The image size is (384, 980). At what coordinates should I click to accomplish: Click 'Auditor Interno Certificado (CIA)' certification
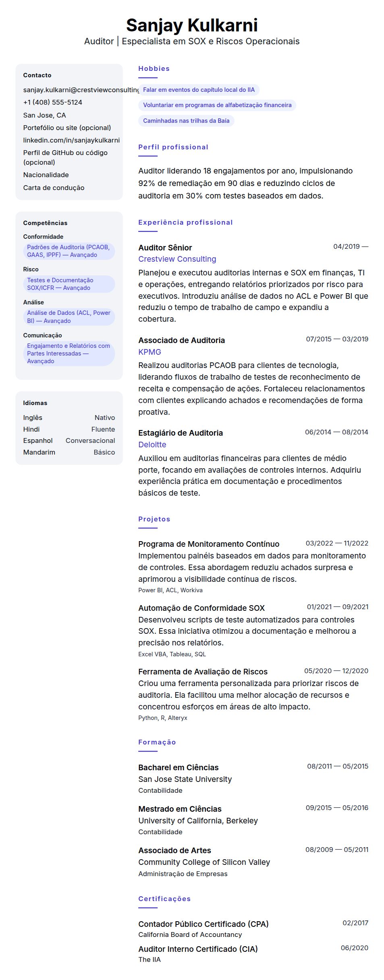click(x=198, y=949)
